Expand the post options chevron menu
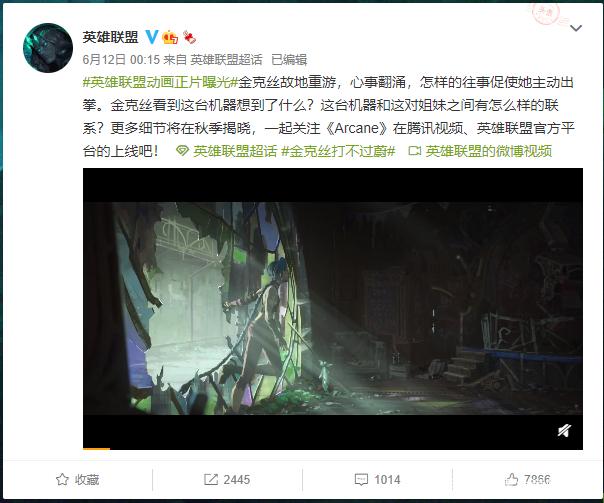Image resolution: width=604 pixels, height=503 pixels. pyautogui.click(x=575, y=28)
